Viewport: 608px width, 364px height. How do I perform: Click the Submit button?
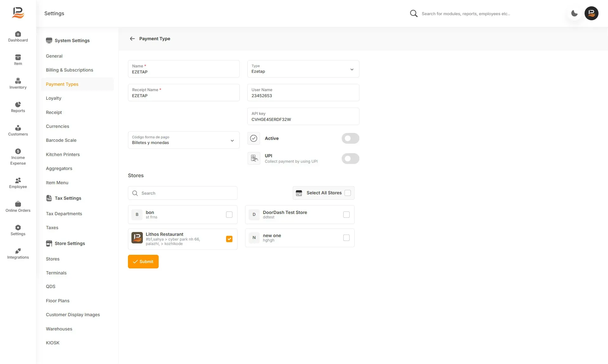click(143, 261)
